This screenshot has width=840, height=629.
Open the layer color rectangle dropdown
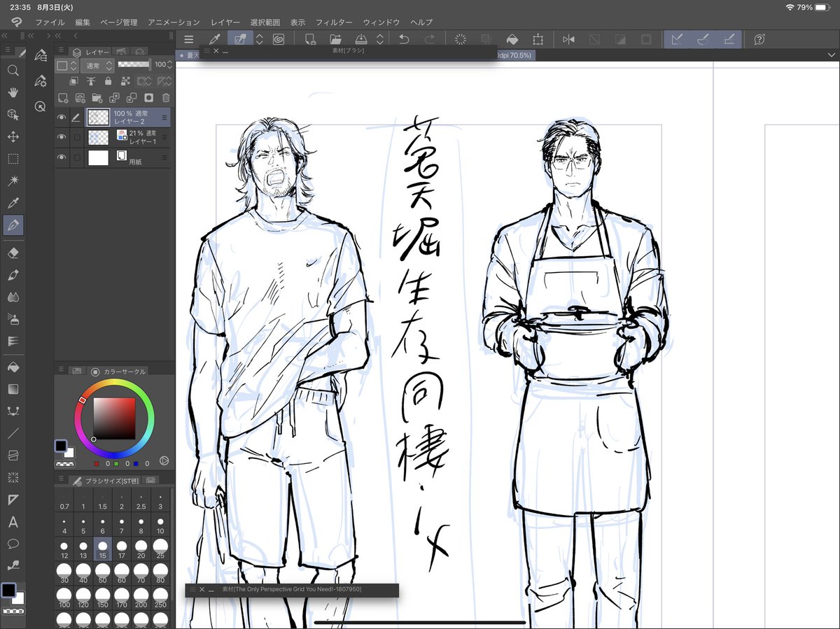[66, 64]
